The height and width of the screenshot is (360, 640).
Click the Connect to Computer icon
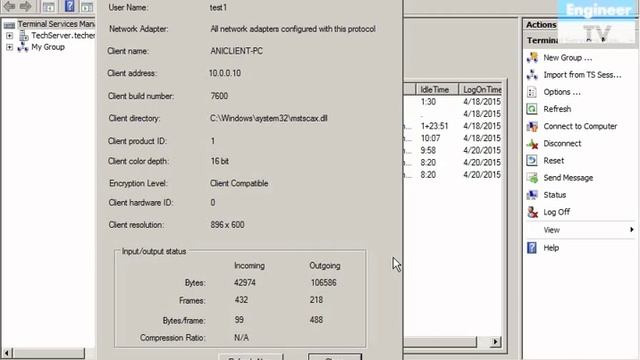coord(532,126)
